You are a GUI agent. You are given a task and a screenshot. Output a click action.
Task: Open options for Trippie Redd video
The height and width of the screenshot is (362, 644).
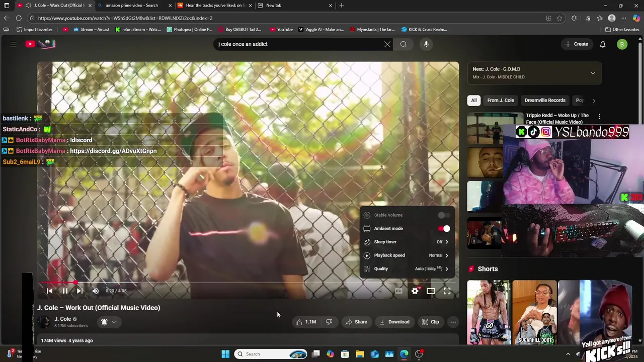(x=599, y=116)
